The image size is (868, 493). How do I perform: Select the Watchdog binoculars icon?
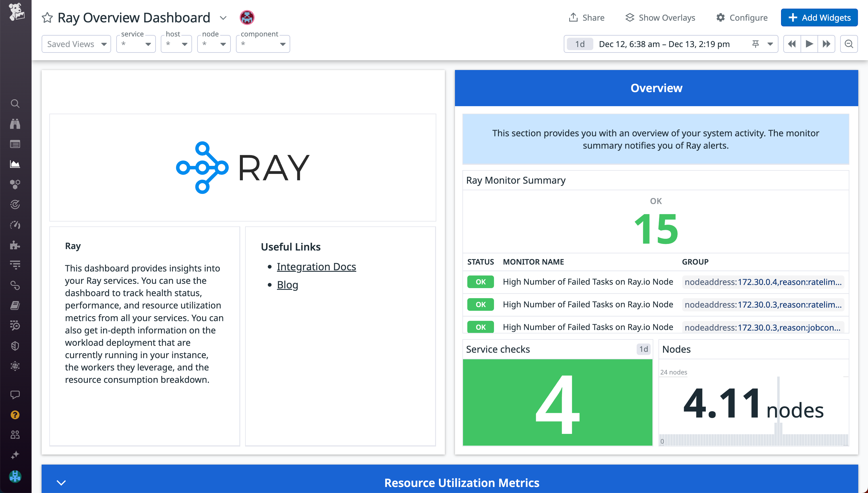click(15, 124)
